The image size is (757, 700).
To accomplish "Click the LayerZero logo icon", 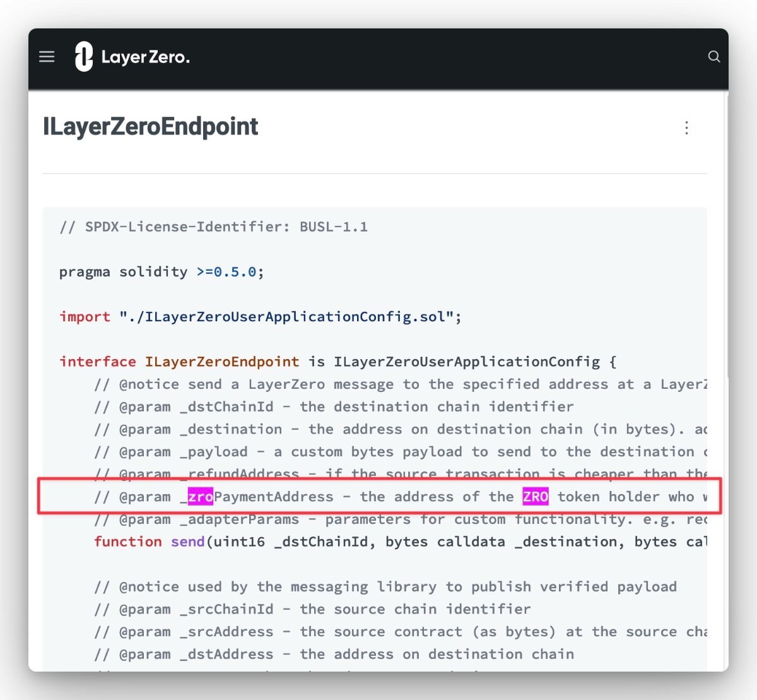I will click(84, 57).
